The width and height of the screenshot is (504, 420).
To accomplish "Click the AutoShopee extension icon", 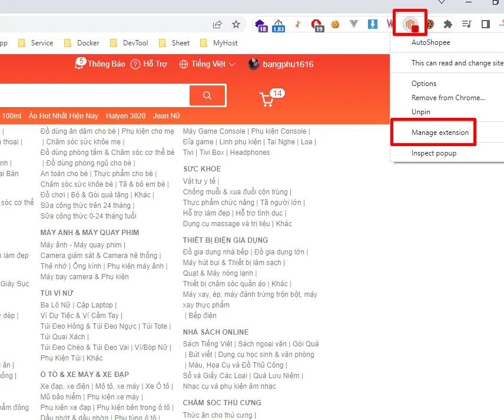I will 410,25.
